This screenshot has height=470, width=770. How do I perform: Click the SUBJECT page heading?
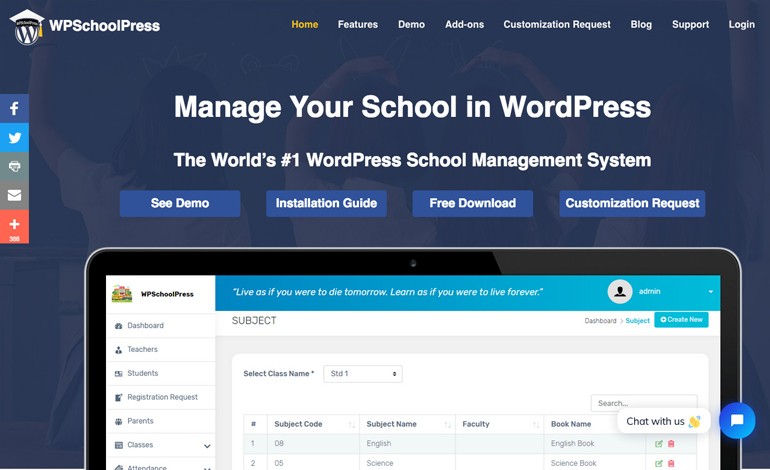254,321
